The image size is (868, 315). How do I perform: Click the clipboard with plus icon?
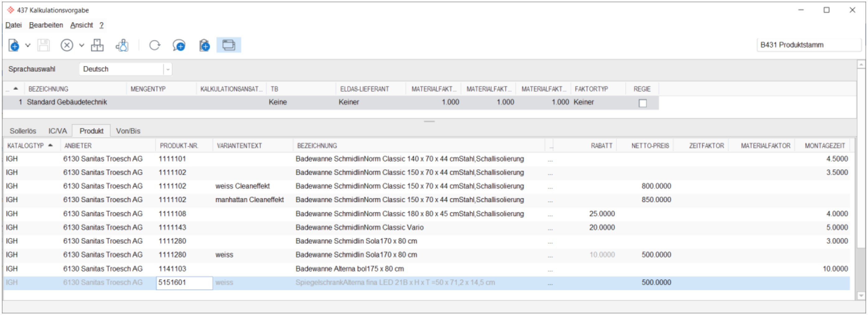(204, 45)
